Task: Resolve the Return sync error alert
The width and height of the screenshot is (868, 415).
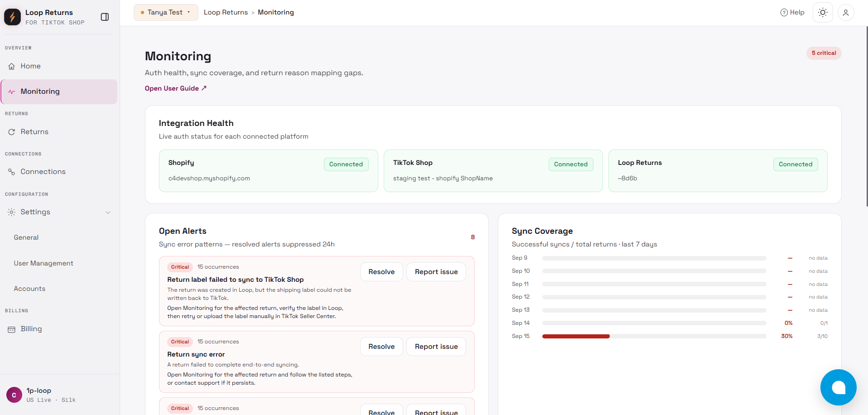Action: coord(381,347)
